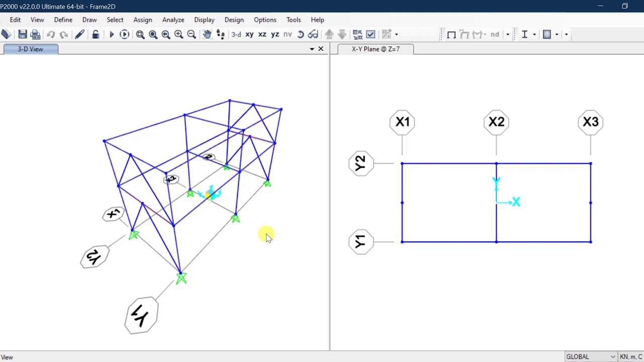
Task: Click the Show Forces/Stresses diagram icon
Action: point(477,34)
